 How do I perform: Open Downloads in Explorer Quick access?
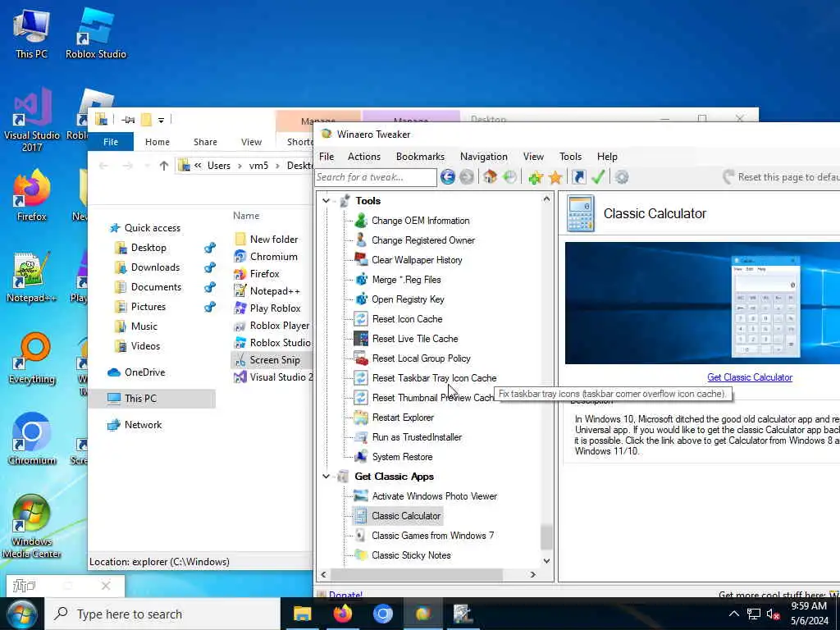point(155,267)
